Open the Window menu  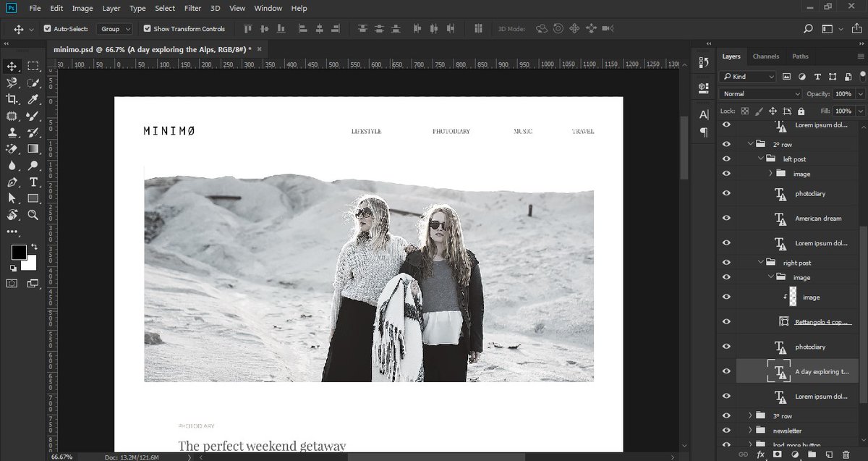(268, 8)
